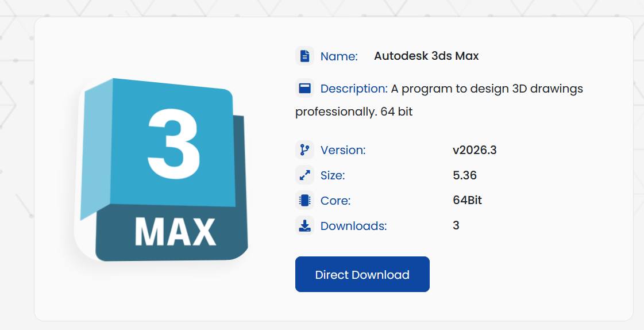
Task: Click the 'Size:' label
Action: click(x=333, y=175)
